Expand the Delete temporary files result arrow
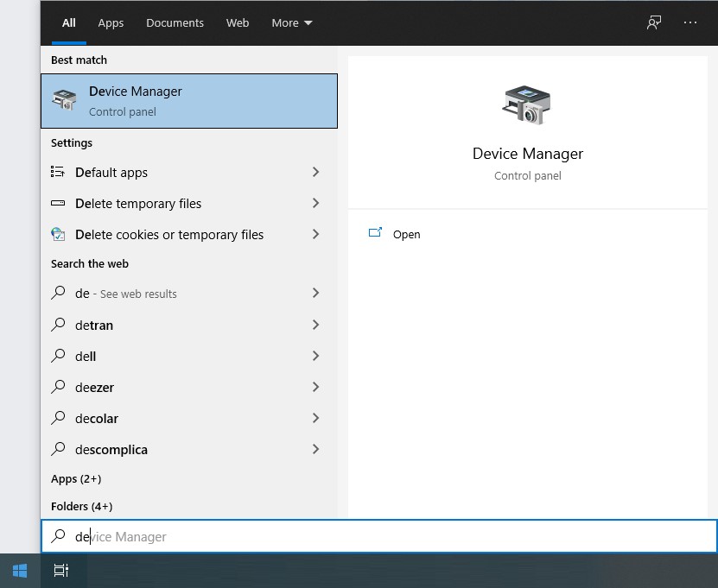The image size is (718, 588). point(315,203)
